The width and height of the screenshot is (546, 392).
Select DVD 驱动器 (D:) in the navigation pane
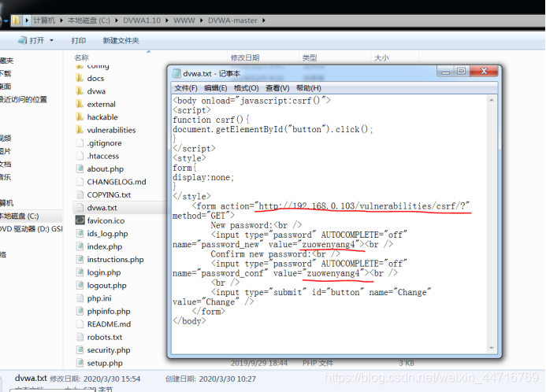pyautogui.click(x=32, y=229)
